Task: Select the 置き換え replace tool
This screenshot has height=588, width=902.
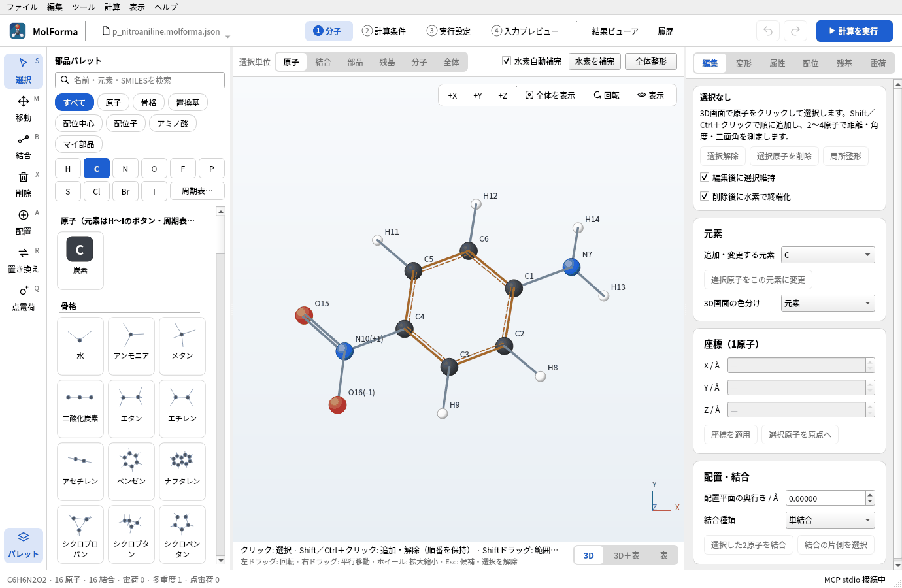Action: point(24,260)
